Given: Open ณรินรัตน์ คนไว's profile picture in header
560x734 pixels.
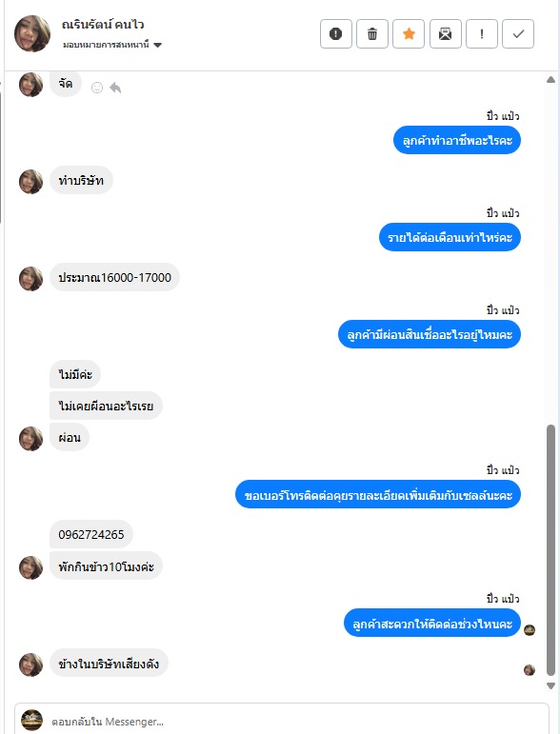Looking at the screenshot, I should [32, 33].
